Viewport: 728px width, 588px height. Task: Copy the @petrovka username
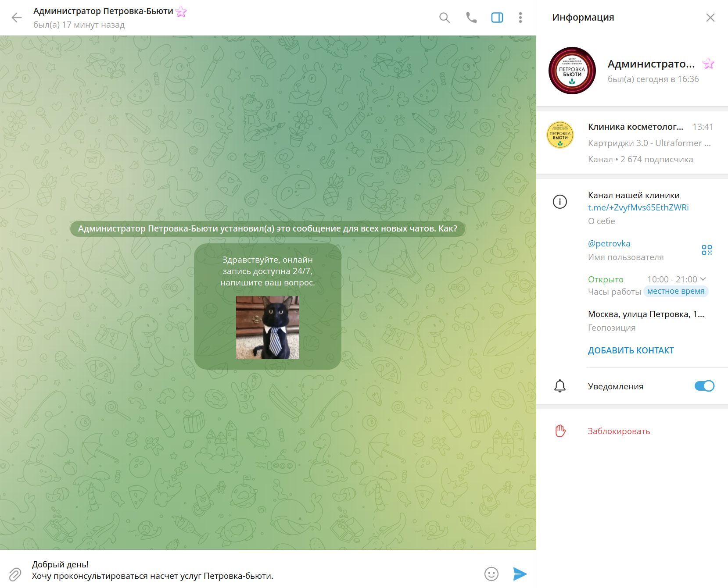tap(609, 243)
